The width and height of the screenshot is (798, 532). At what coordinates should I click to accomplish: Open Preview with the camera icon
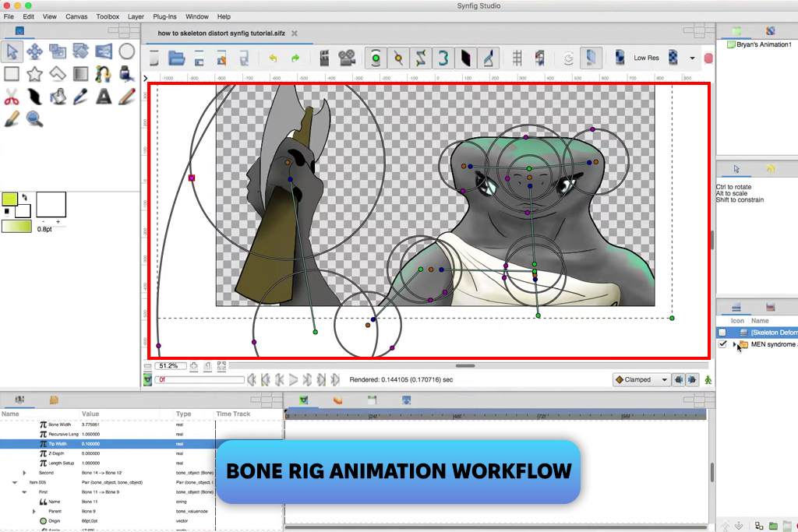[347, 58]
